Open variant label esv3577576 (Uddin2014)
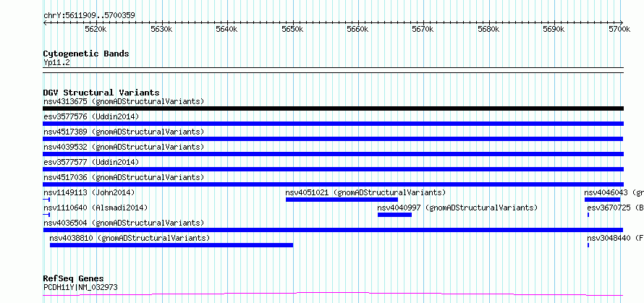Viewport: 644px width, 303px height. 91,116
